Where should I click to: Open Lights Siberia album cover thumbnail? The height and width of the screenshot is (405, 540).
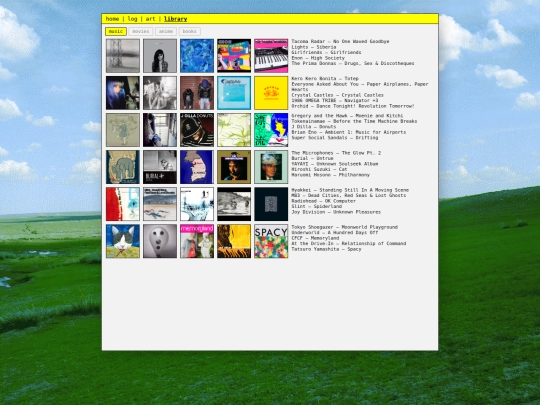[x=160, y=55]
